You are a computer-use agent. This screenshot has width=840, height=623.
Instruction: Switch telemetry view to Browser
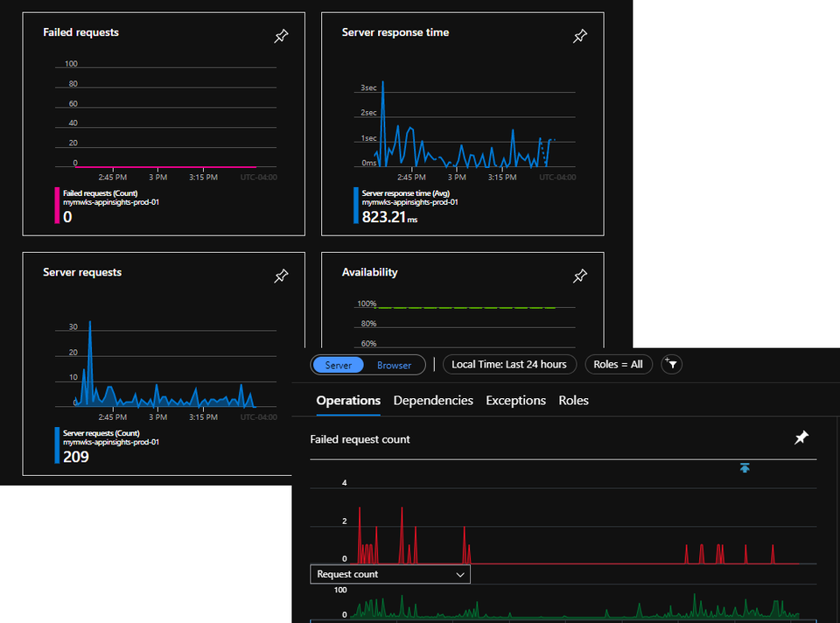(x=394, y=365)
